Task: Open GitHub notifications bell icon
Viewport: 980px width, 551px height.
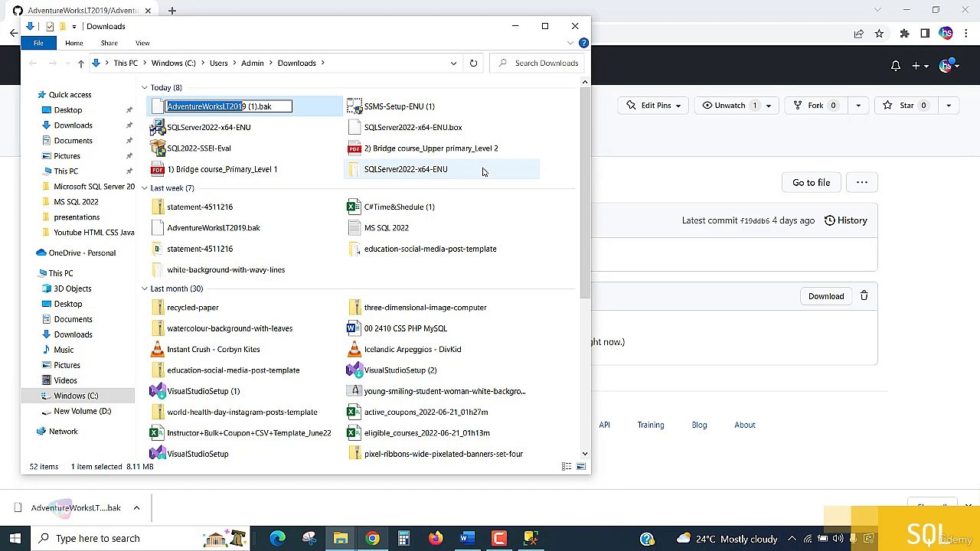Action: 895,66
